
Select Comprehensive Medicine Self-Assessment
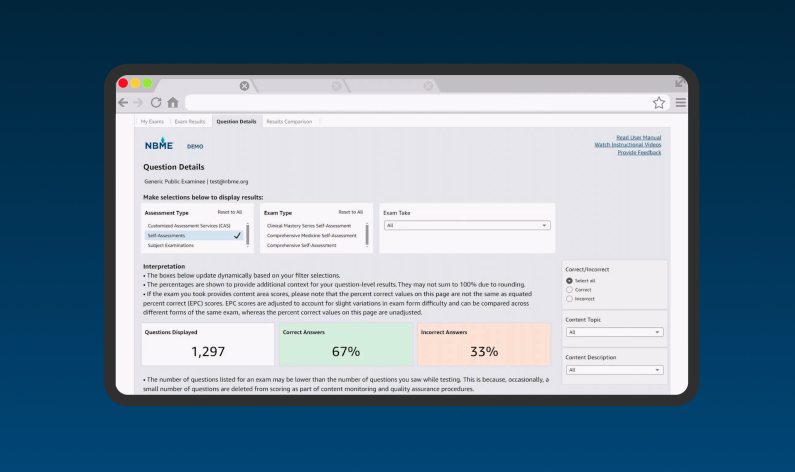pos(311,235)
